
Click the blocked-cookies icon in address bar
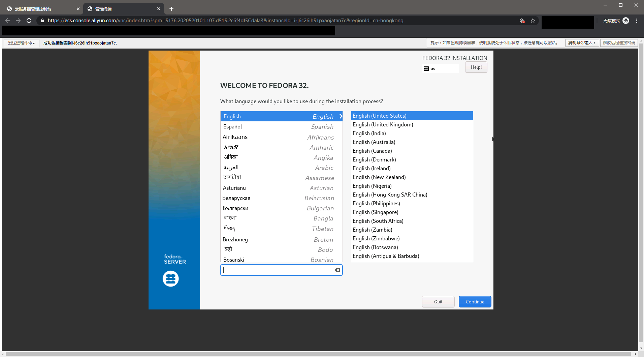click(522, 21)
